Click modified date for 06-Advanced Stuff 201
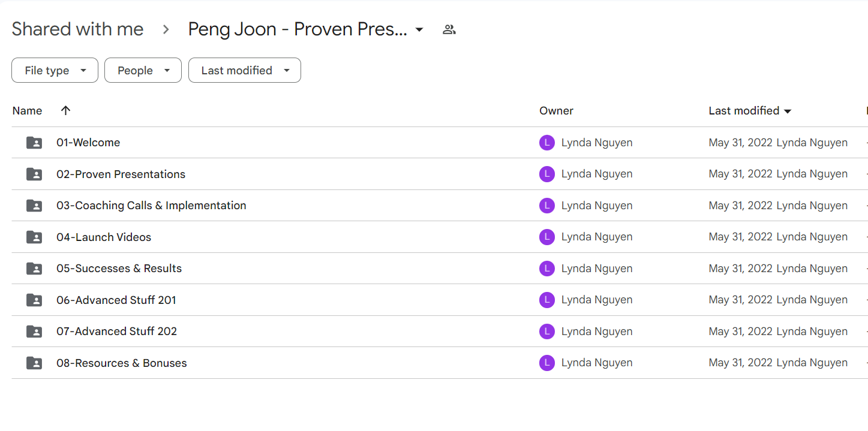 (740, 300)
